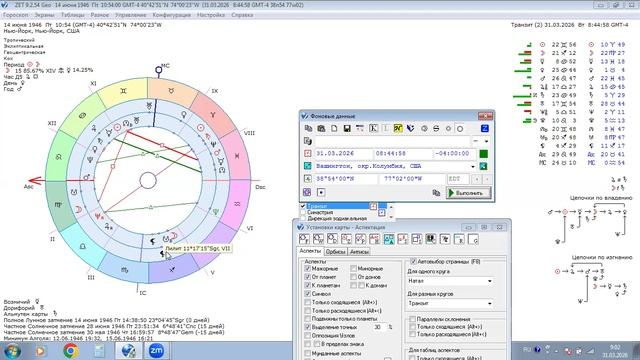Image resolution: width=640 pixels, height=360 pixels.
Task: Click the boxed K icon in Фоновые данные toolbar
Action: tap(373, 129)
